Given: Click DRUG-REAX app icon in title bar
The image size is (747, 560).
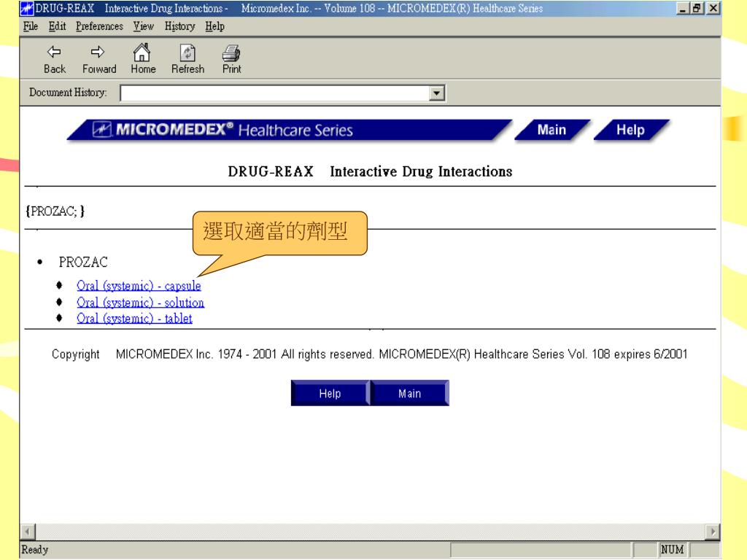Looking at the screenshot, I should [27, 8].
